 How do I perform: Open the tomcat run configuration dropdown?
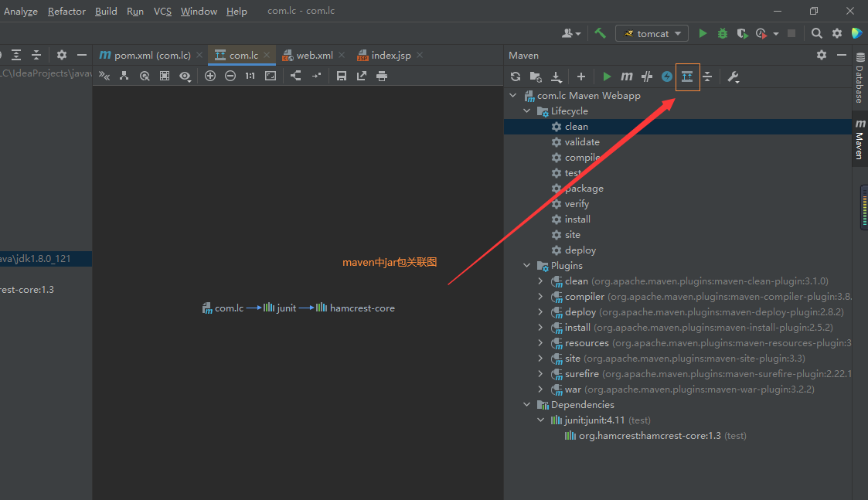(652, 33)
